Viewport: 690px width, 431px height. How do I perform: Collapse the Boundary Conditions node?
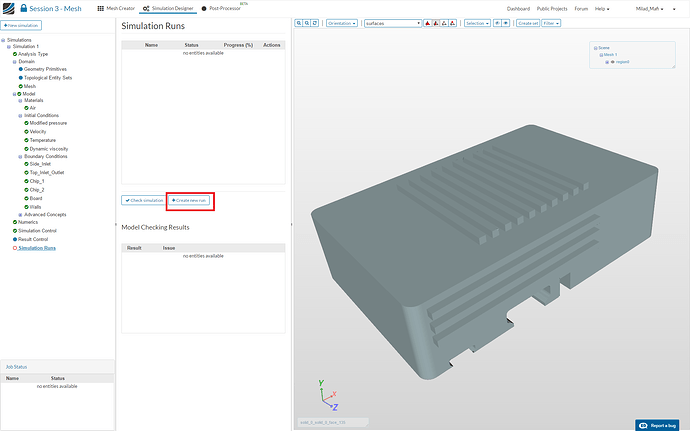tap(20, 157)
